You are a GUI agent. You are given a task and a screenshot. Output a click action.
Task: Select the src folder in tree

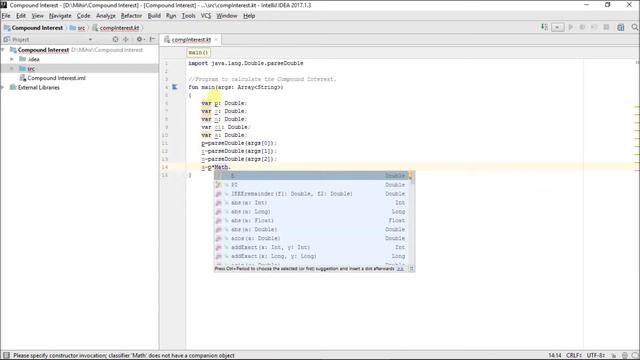79,69
